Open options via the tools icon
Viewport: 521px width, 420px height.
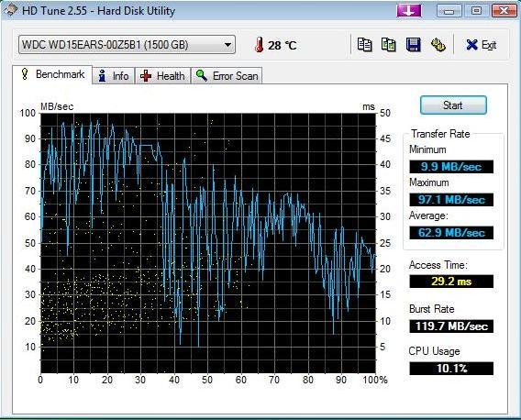[438, 45]
